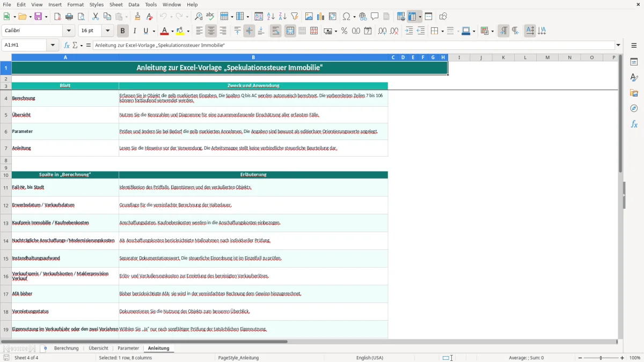Switch to the Übersicht sheet tab
The height and width of the screenshot is (362, 644).
tap(98, 348)
